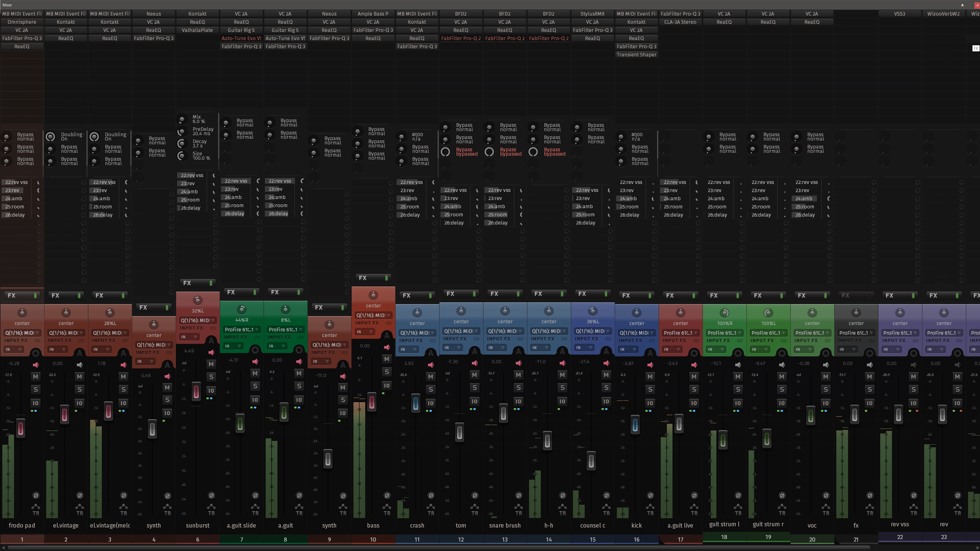This screenshot has height=551, width=980.
Task: Open Transient Shaper in kick FX list
Action: click(636, 55)
